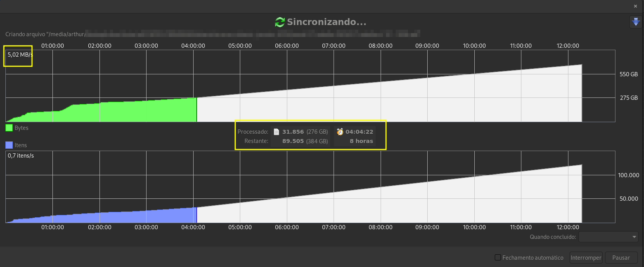Image resolution: width=644 pixels, height=267 pixels.
Task: Click the blue Itens legend swatch
Action: coord(9,145)
